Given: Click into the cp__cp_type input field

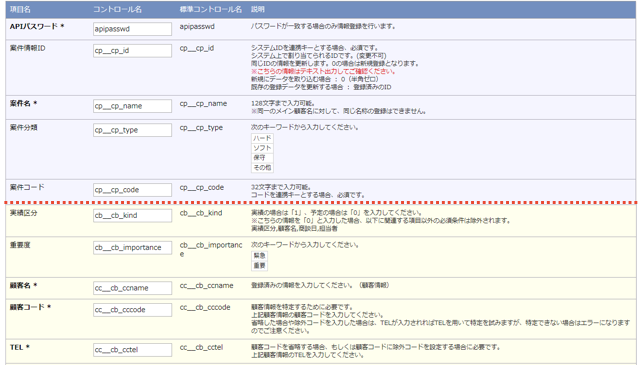Looking at the screenshot, I should 132,130.
